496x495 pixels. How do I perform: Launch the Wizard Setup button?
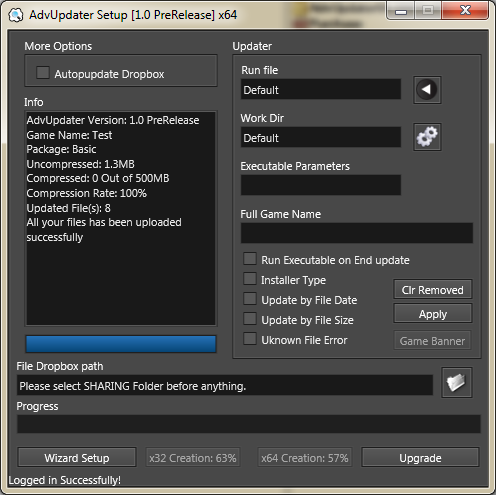pyautogui.click(x=77, y=457)
